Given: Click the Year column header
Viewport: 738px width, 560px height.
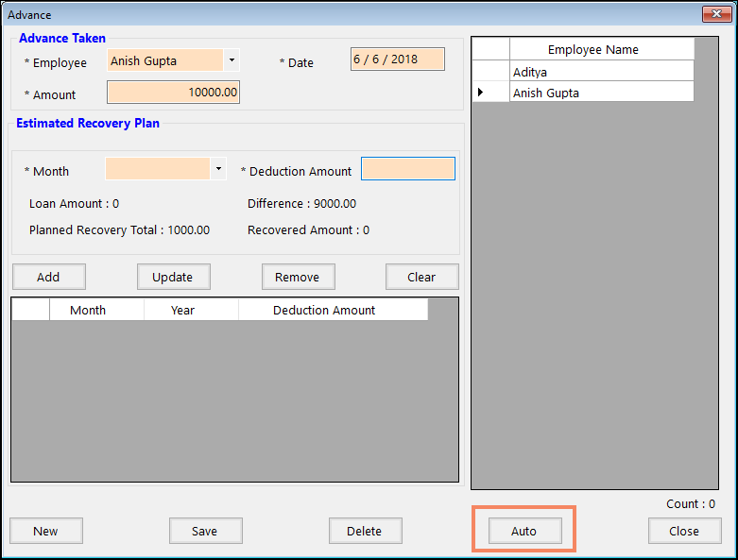Looking at the screenshot, I should 192,311.
